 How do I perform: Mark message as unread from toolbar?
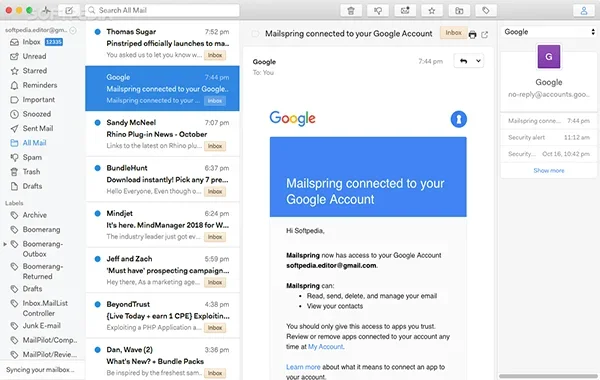[405, 11]
